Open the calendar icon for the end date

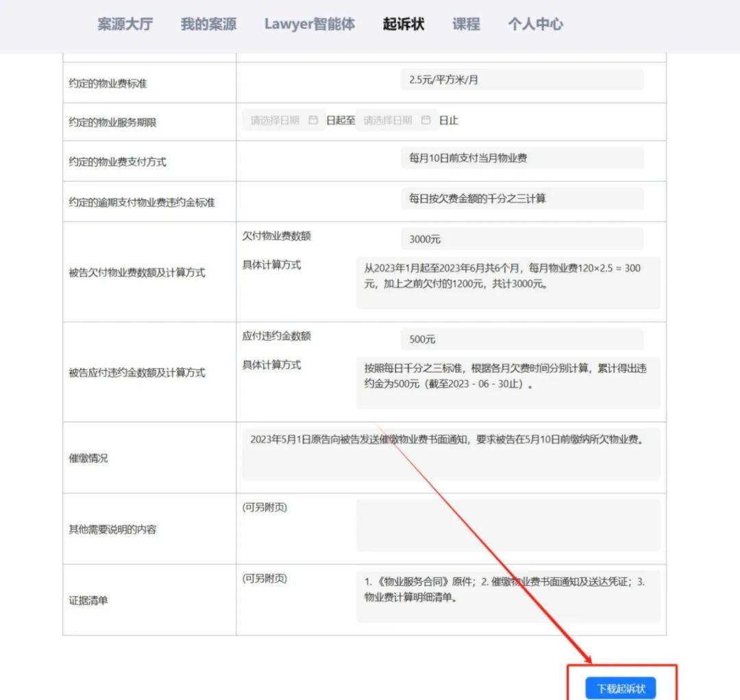click(x=425, y=119)
